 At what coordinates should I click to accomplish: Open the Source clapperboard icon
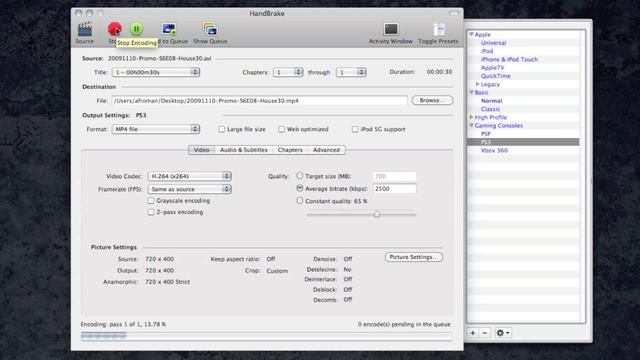[x=85, y=29]
